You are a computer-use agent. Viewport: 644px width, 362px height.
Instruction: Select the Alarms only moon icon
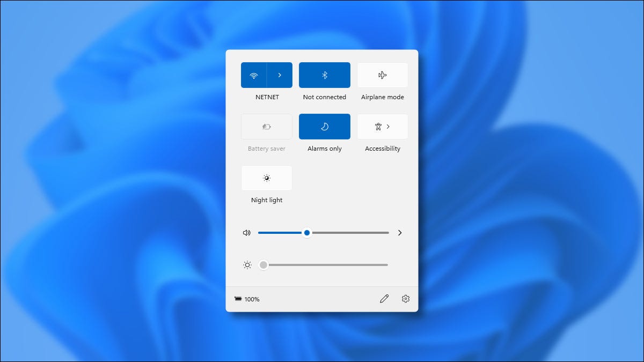(x=324, y=126)
